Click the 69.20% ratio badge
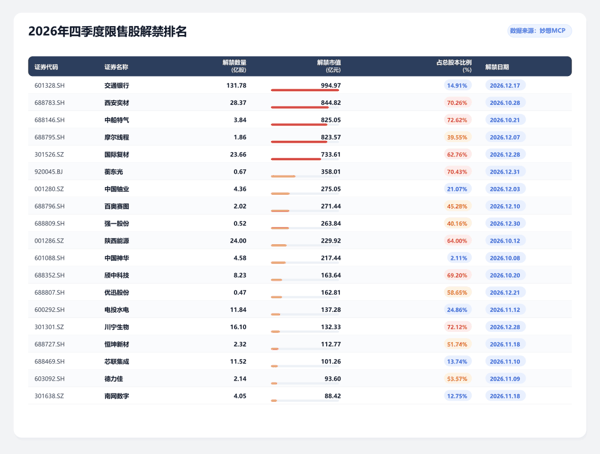The image size is (600, 454). (457, 275)
